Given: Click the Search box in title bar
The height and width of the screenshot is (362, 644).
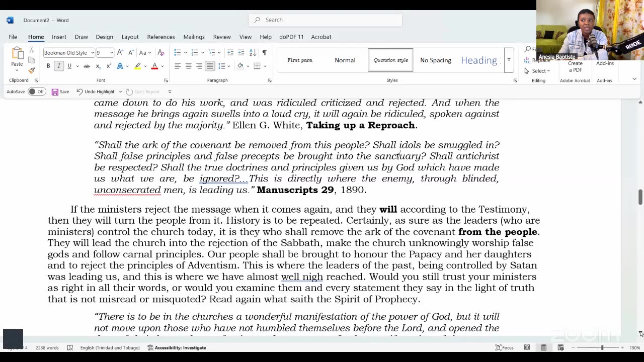Looking at the screenshot, I should click(325, 20).
